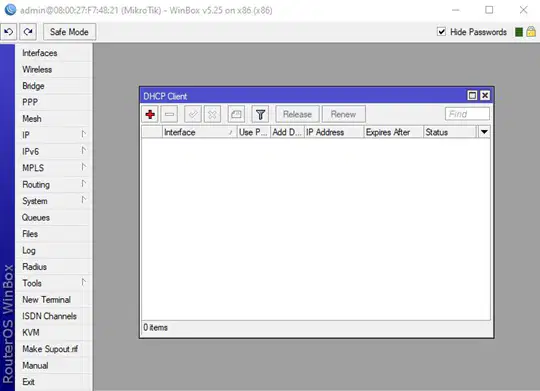Image resolution: width=540 pixels, height=391 pixels.
Task: Open the filter funnel icon
Action: (x=260, y=114)
